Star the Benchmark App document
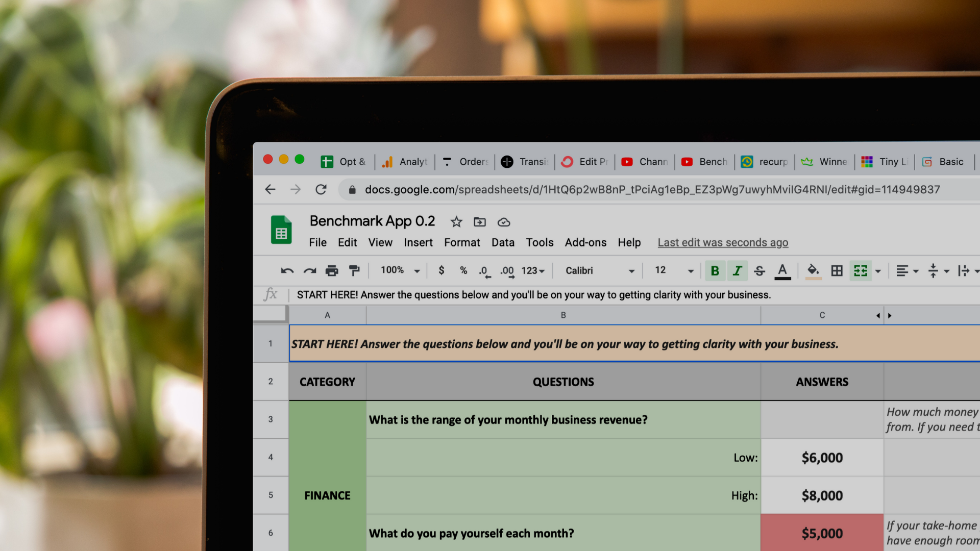The image size is (980, 551). pos(456,222)
